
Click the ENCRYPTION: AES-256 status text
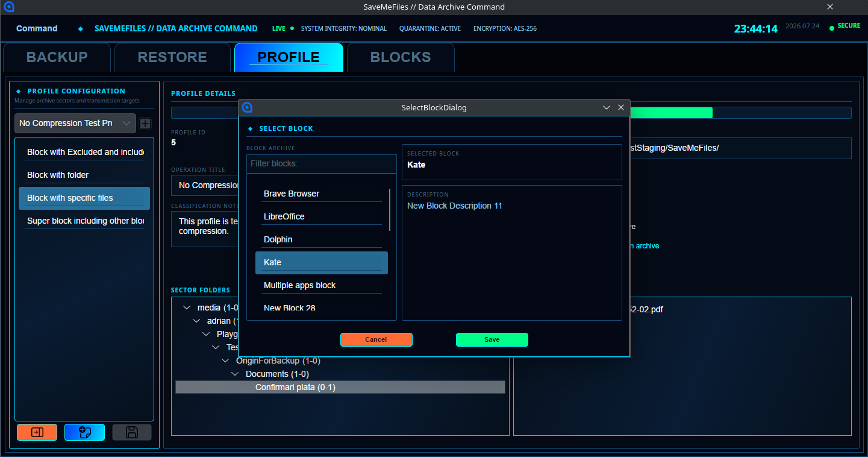click(x=505, y=28)
